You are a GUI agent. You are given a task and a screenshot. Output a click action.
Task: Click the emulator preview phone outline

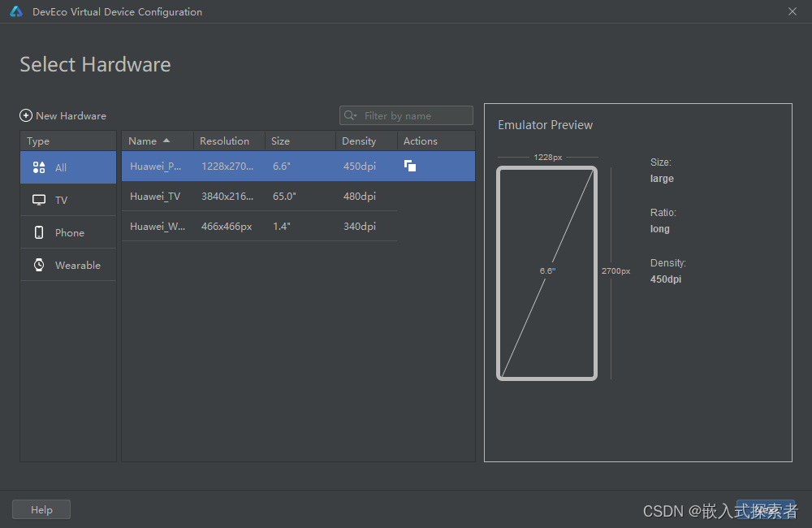pos(546,273)
